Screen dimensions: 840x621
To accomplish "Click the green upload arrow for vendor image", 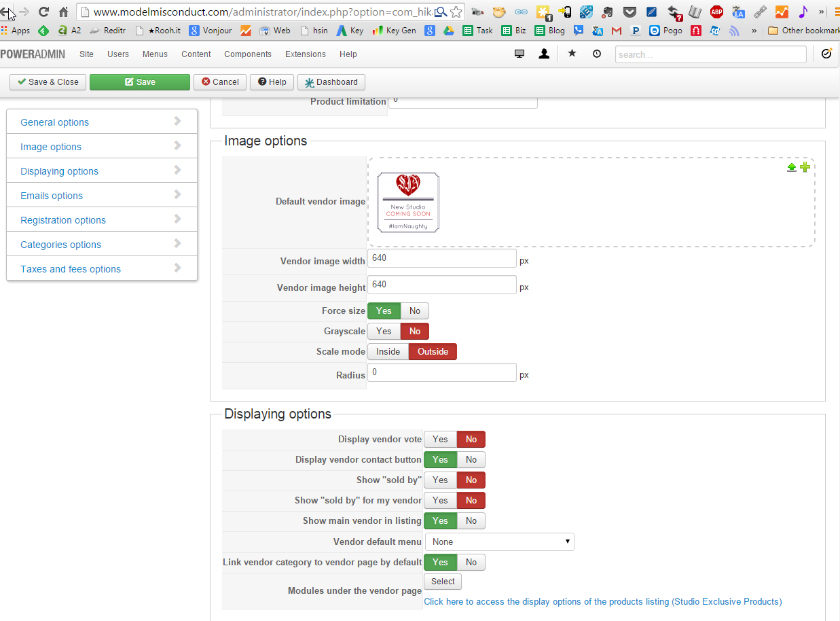I will tap(792, 167).
